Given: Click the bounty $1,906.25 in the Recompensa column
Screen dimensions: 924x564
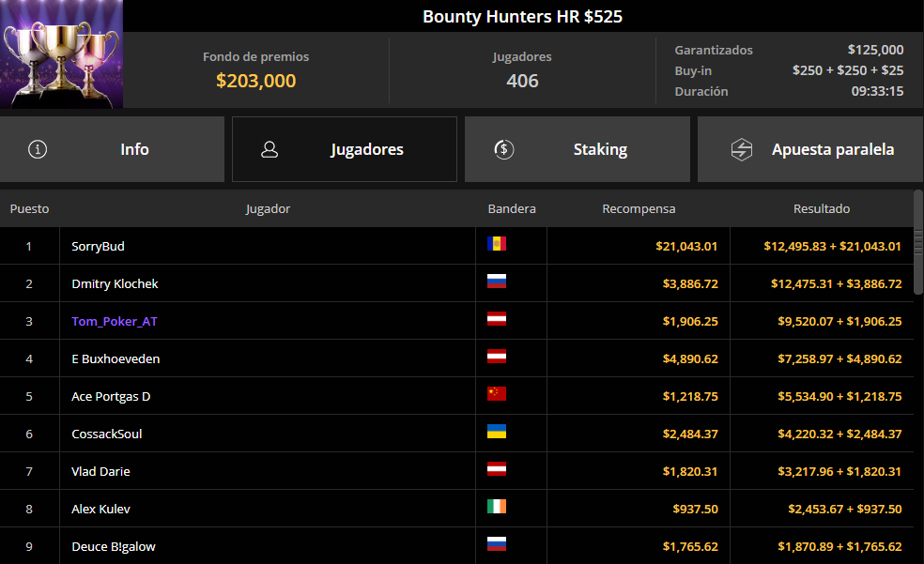Looking at the screenshot, I should click(x=690, y=322).
